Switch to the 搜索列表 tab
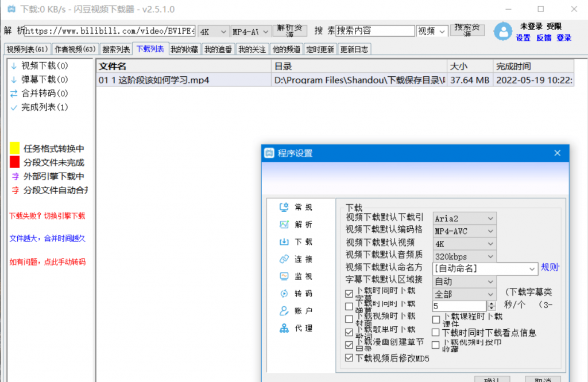 click(116, 49)
